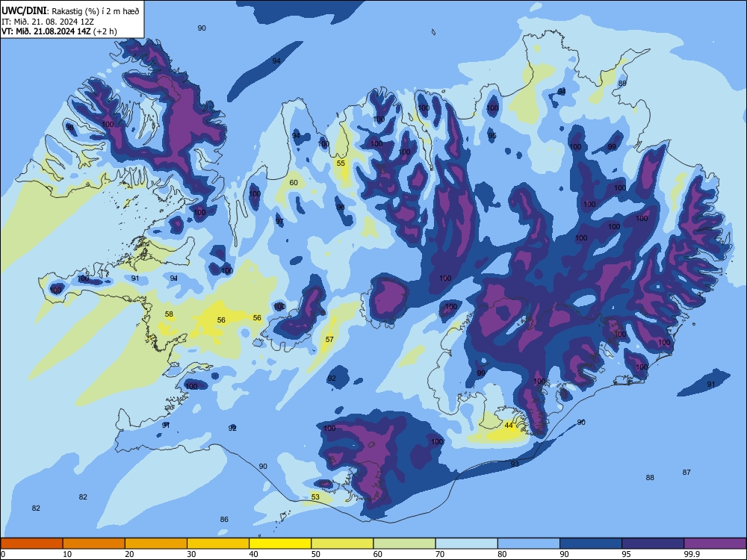The height and width of the screenshot is (560, 747).
Task: Click the '10' tick label in the legend
Action: click(x=67, y=554)
